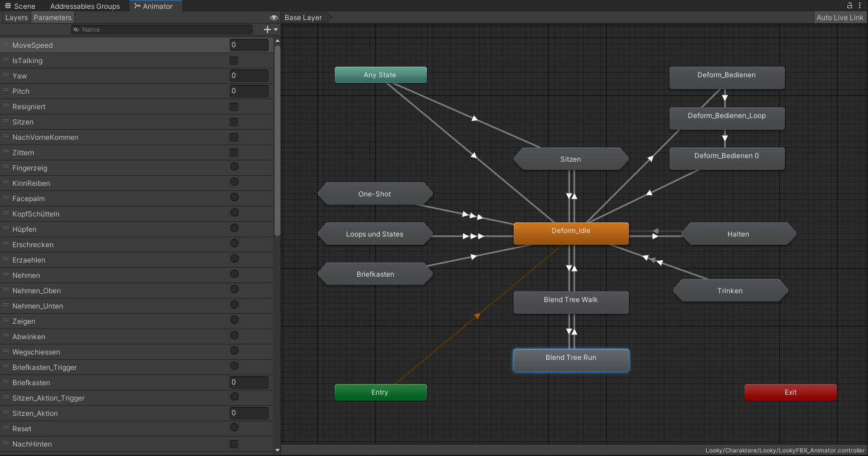Edit the MoveSpeed value field
The width and height of the screenshot is (868, 456).
249,45
